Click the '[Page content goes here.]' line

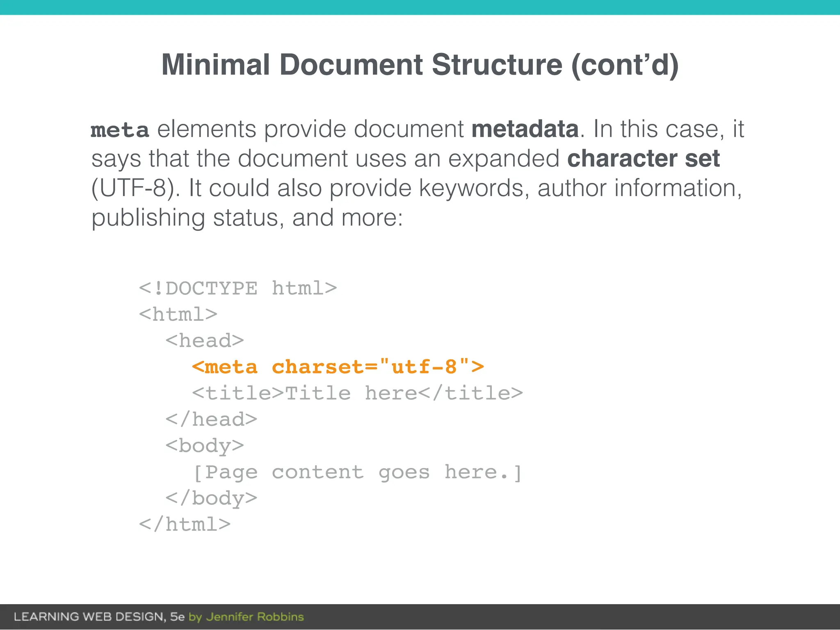pyautogui.click(x=358, y=472)
